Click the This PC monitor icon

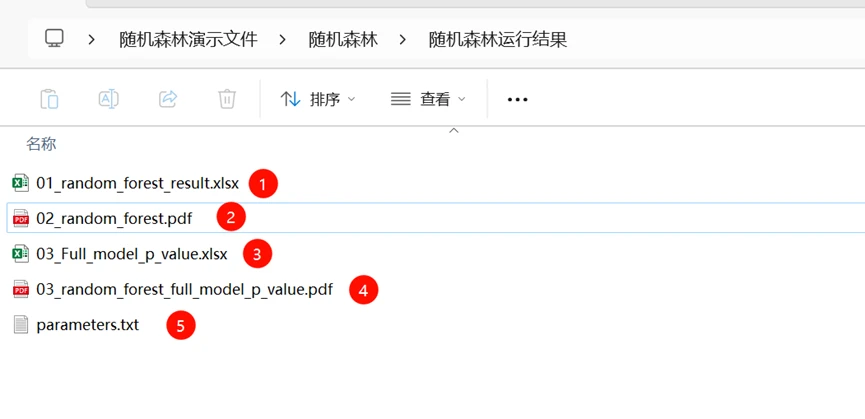coord(55,39)
